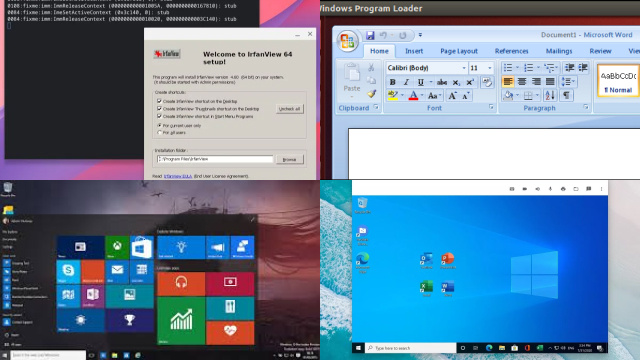
Task: Apply the Normal style in Word
Action: tap(618, 81)
